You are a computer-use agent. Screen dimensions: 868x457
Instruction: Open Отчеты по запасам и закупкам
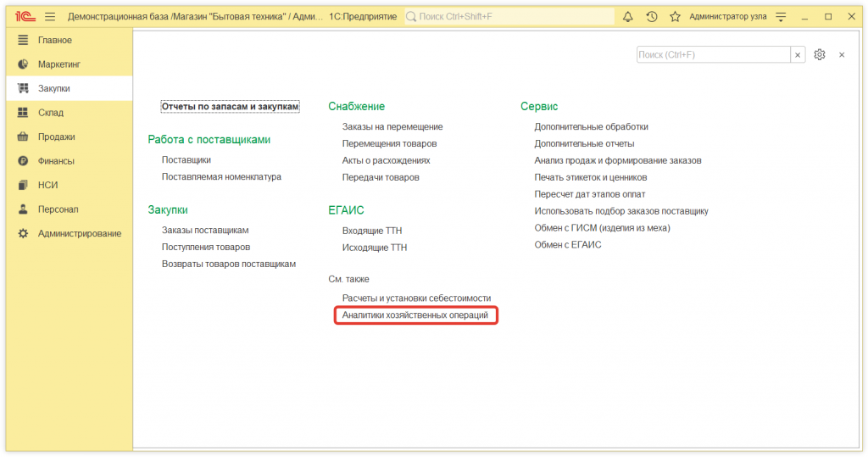(x=230, y=106)
